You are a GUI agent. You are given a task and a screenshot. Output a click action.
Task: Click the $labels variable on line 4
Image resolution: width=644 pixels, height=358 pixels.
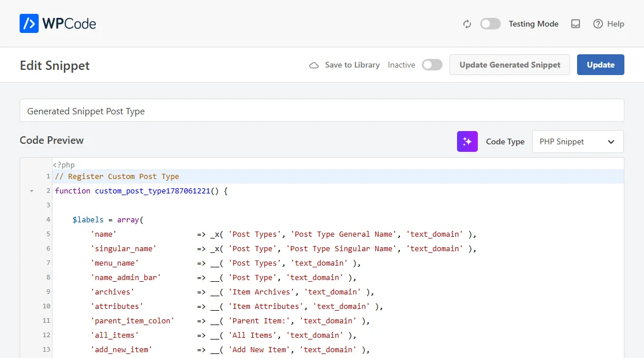(x=88, y=220)
